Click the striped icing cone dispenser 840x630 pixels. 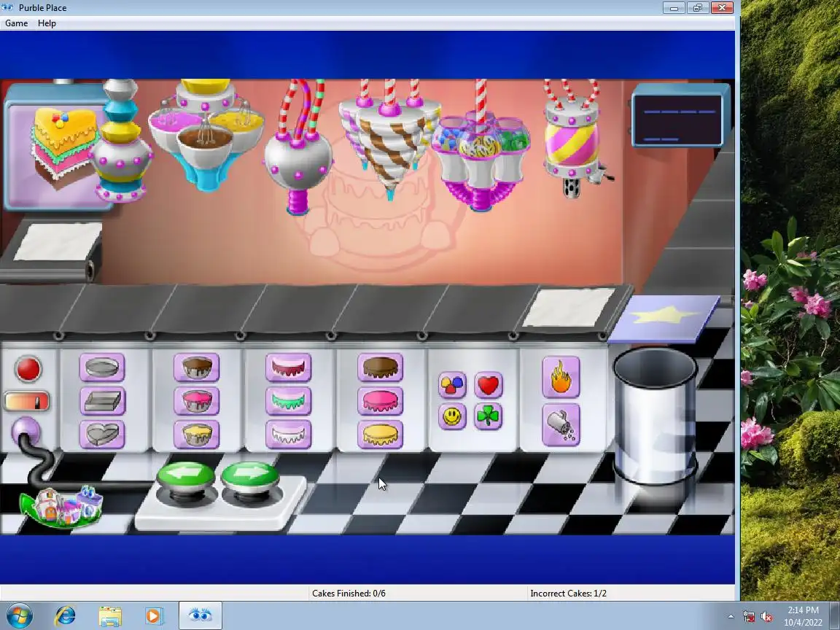(389, 140)
